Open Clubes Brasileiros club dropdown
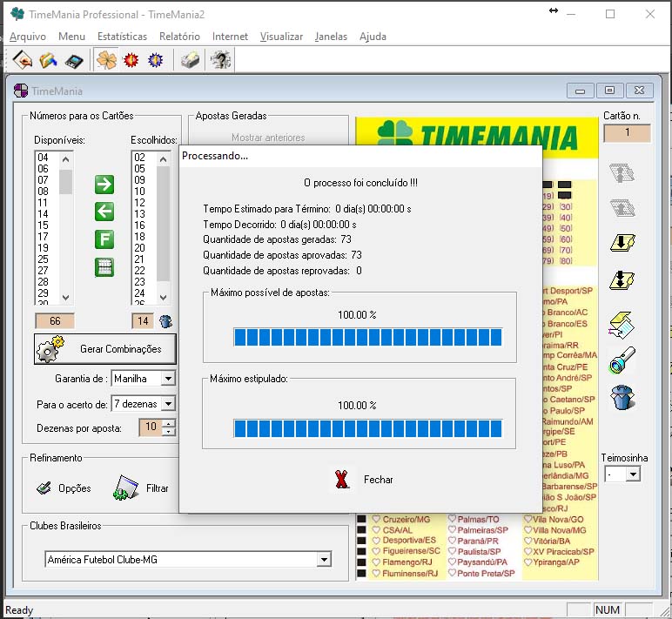 point(324,560)
